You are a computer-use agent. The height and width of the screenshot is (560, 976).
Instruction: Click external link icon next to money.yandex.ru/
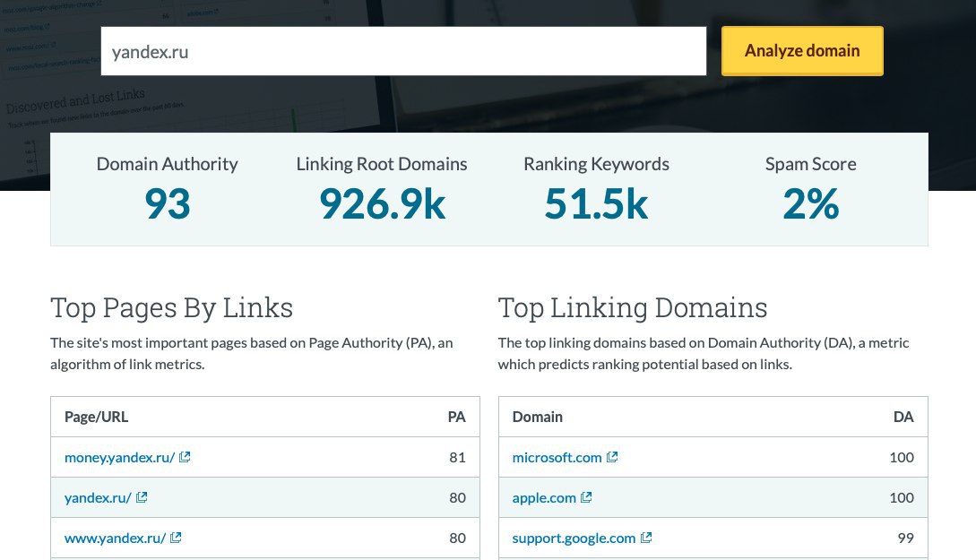coord(185,457)
